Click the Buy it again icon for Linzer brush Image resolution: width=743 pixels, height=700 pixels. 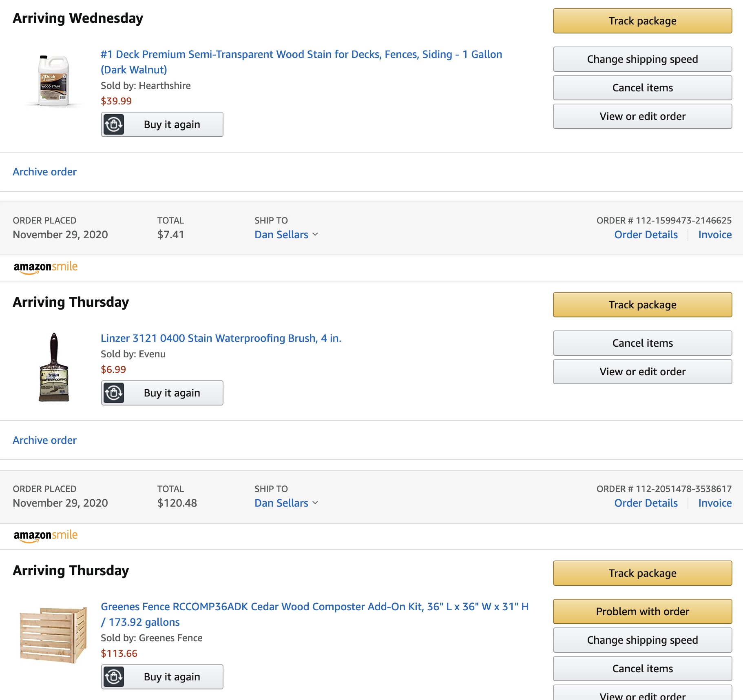114,393
